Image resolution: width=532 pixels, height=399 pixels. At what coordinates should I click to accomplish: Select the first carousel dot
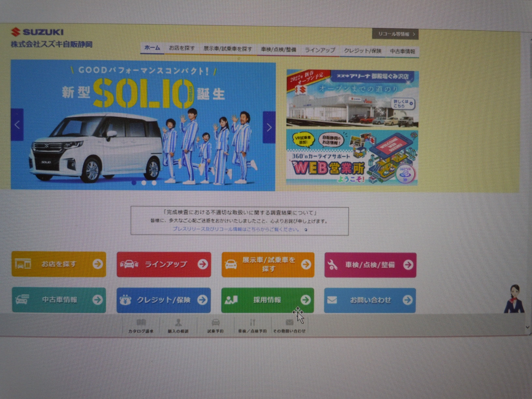click(134, 183)
